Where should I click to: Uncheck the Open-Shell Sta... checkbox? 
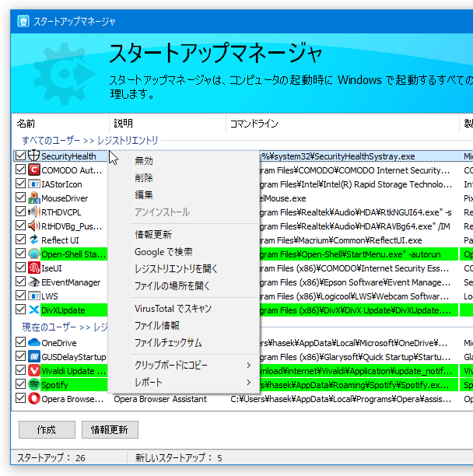click(x=20, y=254)
